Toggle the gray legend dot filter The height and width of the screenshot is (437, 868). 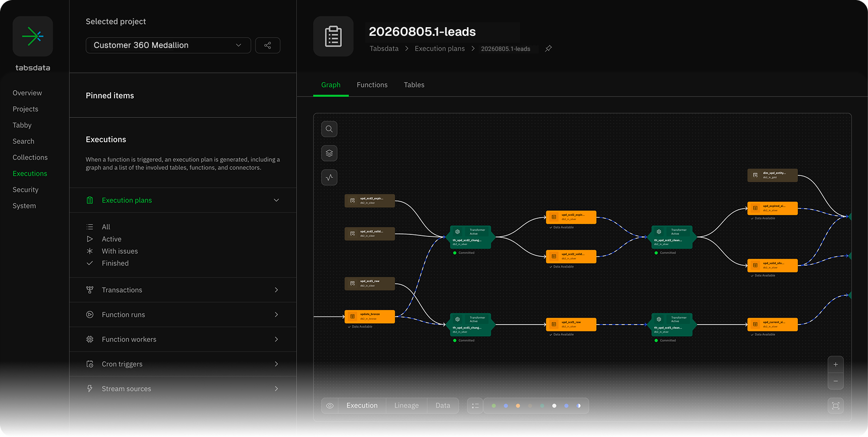coord(530,406)
